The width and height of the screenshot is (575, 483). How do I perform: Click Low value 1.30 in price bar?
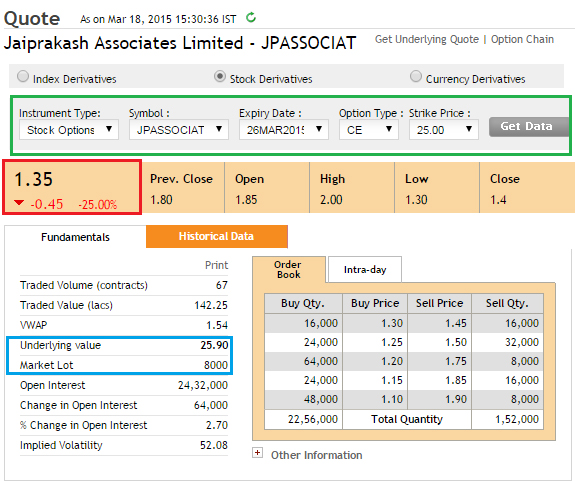point(416,200)
